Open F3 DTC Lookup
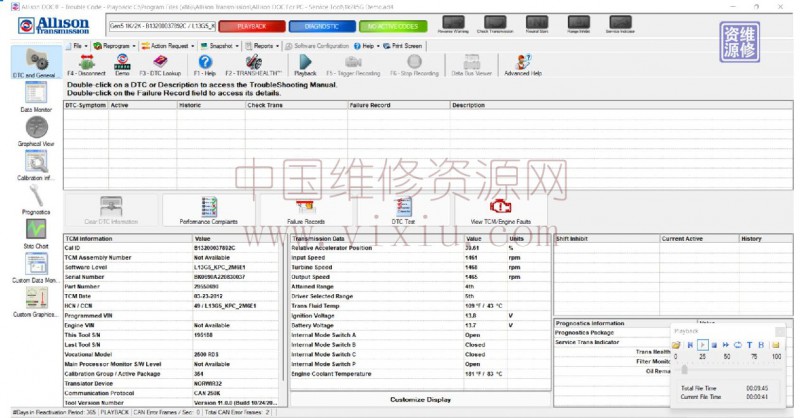Image resolution: width=800 pixels, height=418 pixels. [160, 65]
